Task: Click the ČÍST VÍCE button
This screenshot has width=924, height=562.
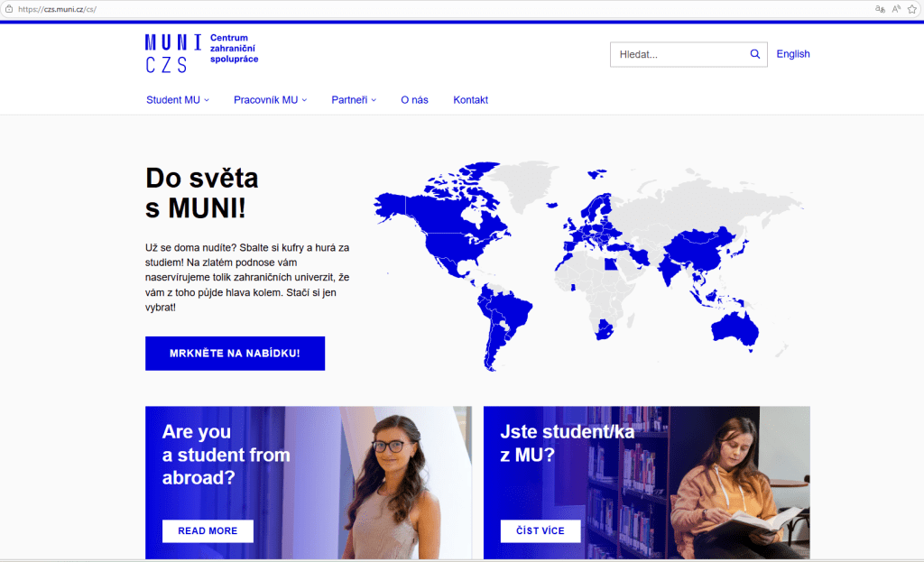Action: (x=541, y=530)
